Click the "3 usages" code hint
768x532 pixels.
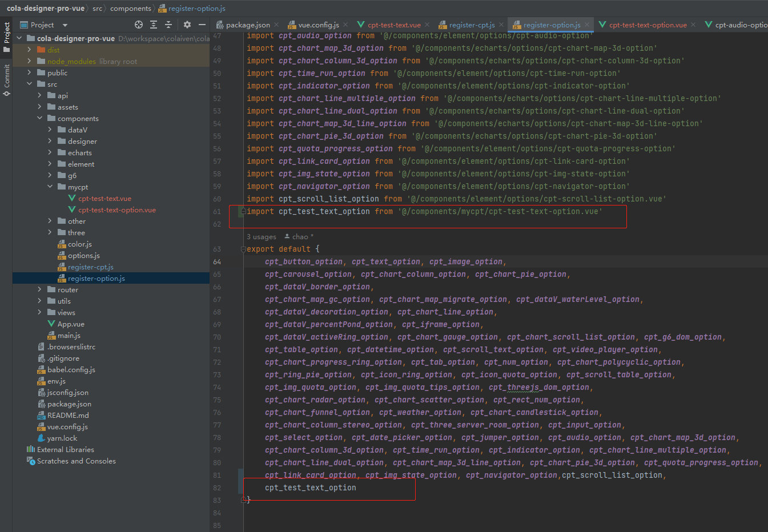[x=261, y=236]
